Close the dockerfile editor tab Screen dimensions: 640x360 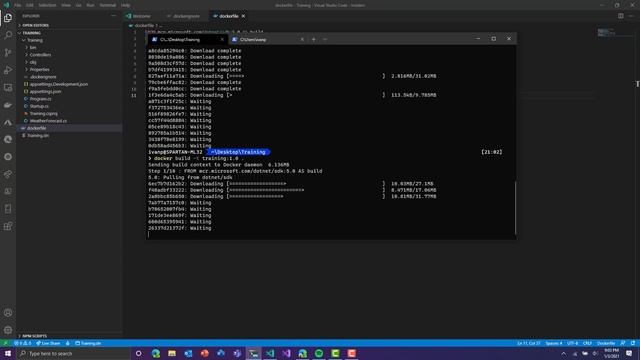click(x=243, y=16)
